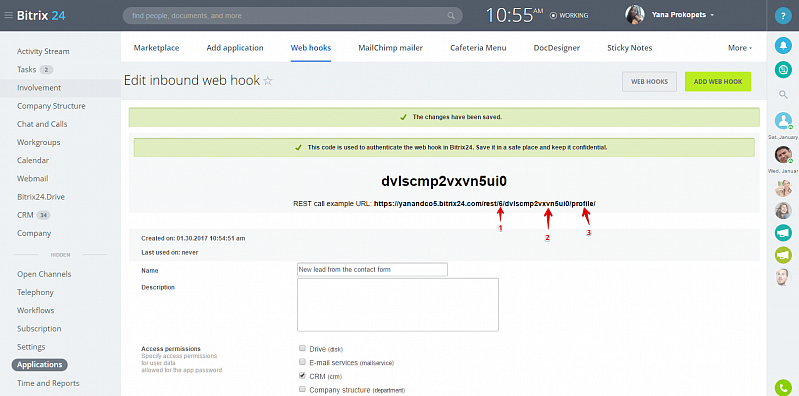This screenshot has height=396, width=799.
Task: Open the MailChimp mailer tab
Action: (390, 48)
